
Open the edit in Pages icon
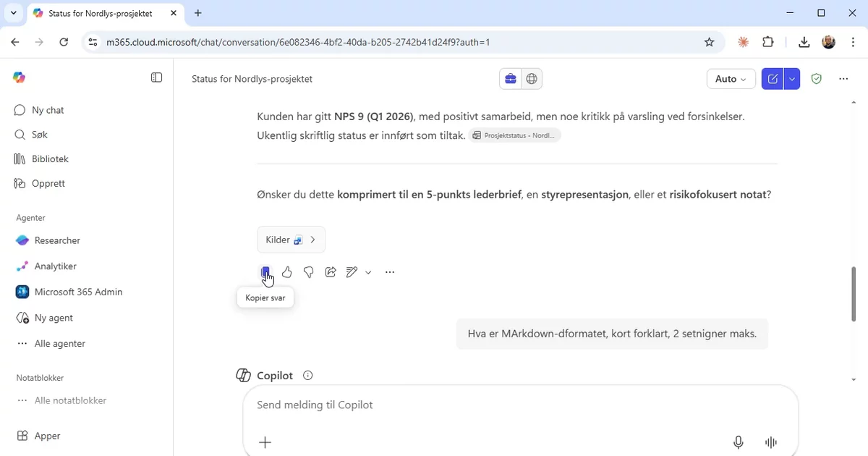[352, 272]
